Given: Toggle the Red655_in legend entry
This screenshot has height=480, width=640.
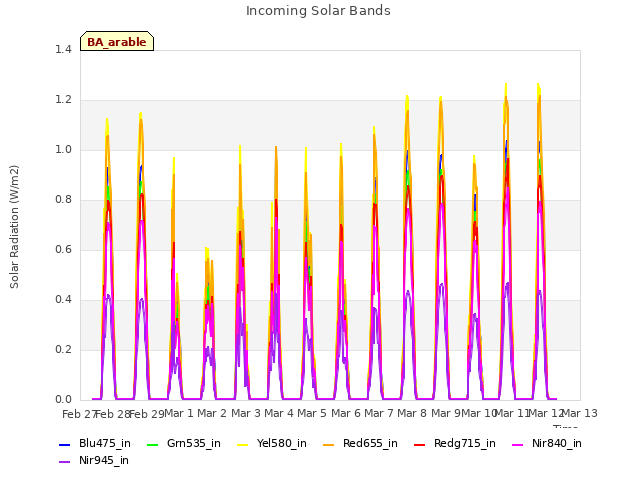Looking at the screenshot, I should pos(360,444).
